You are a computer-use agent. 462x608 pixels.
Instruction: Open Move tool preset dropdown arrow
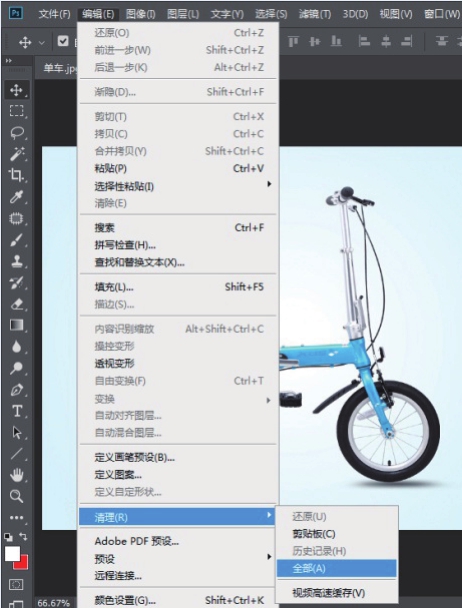click(x=42, y=42)
